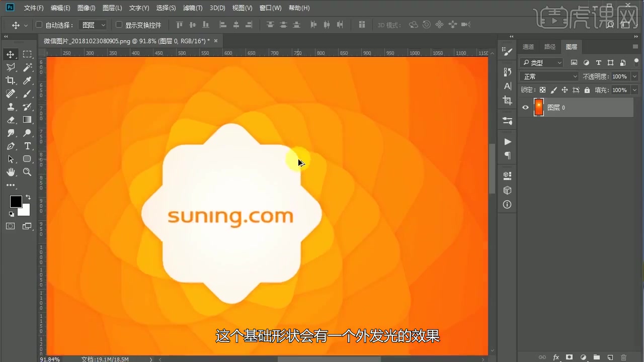Toggle lock transparent pixels
644x362 pixels.
(542, 90)
